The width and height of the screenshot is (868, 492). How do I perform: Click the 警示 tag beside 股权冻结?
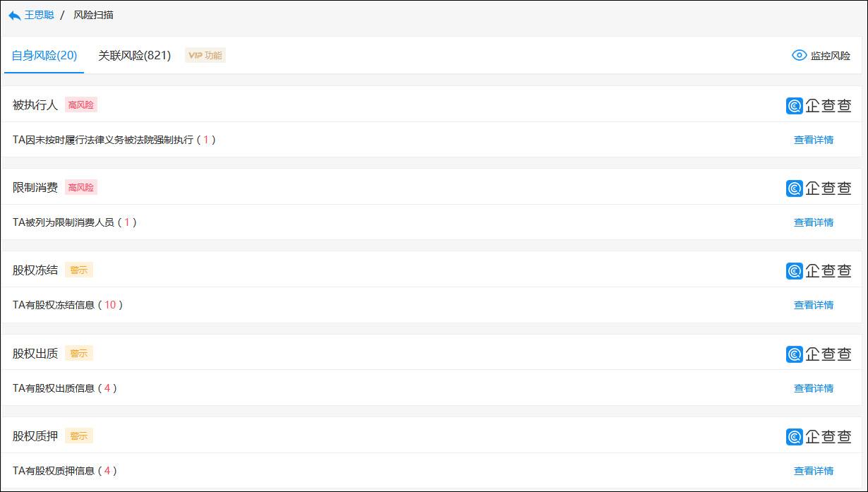(x=79, y=270)
